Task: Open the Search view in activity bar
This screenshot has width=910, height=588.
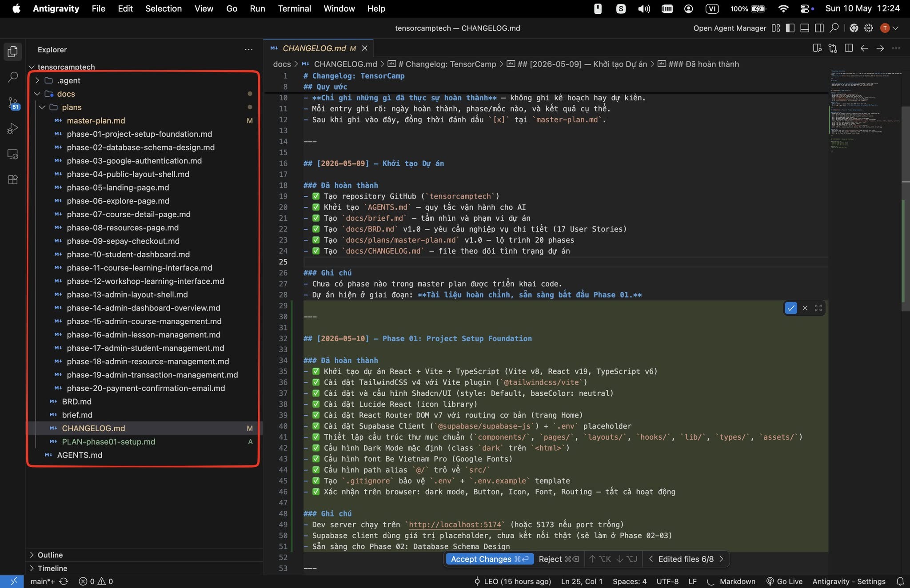Action: coord(13,77)
